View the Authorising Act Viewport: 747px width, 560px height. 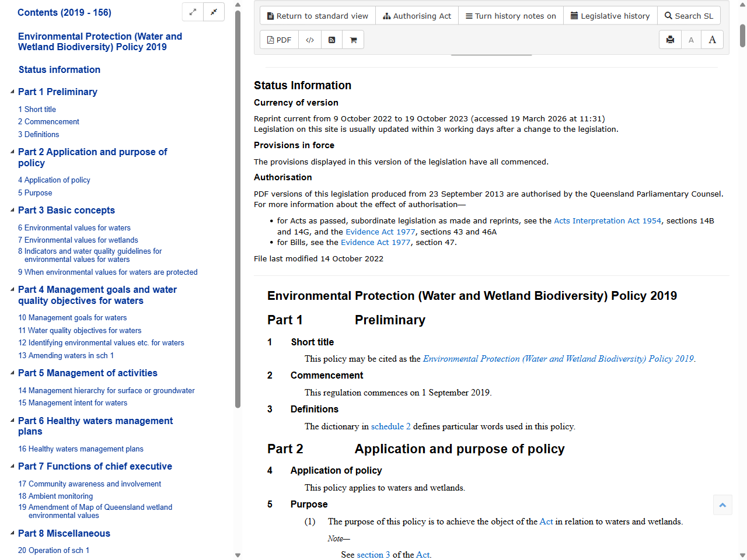click(417, 15)
